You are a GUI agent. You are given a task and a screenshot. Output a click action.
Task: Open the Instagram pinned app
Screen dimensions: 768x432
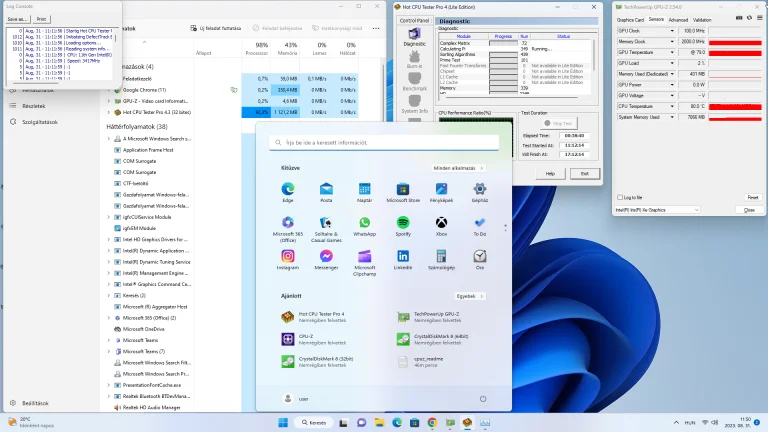coord(288,257)
